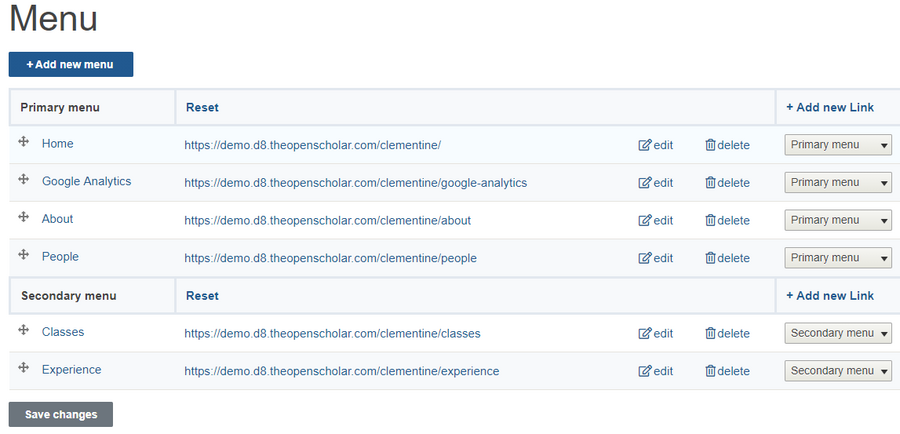
Task: Open the Google Analytics page URL link
Action: [x=355, y=183]
